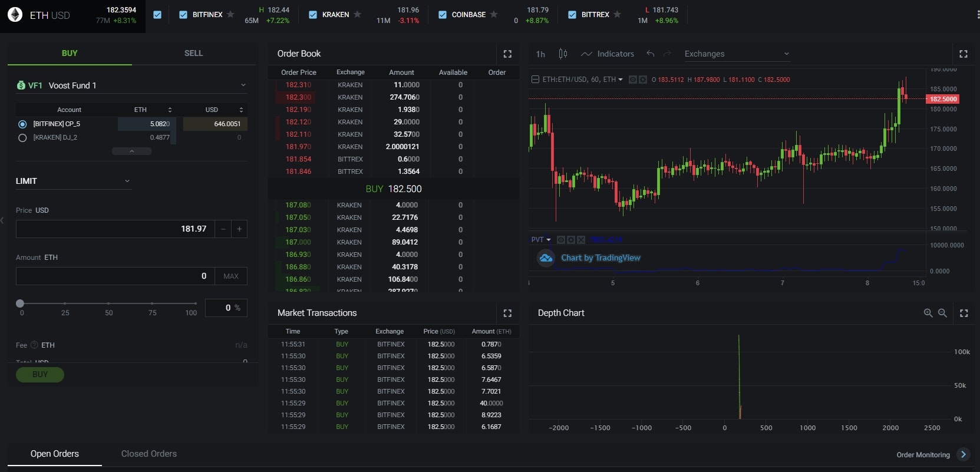Expand the price chart panel fullscreen
980x472 pixels.
pos(963,54)
